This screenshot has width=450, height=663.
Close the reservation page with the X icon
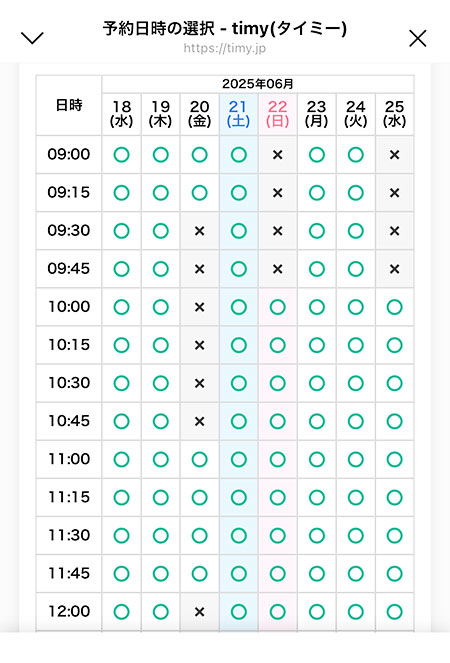[x=417, y=38]
